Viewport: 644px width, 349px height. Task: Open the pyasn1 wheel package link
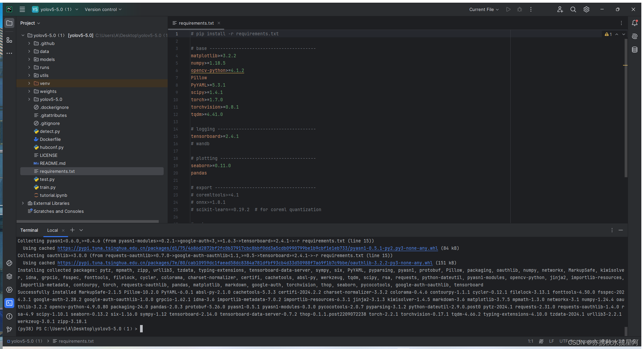coord(247,248)
